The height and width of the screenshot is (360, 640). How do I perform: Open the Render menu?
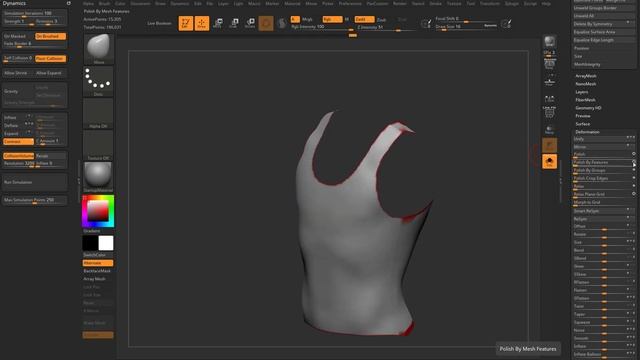pos(400,3)
